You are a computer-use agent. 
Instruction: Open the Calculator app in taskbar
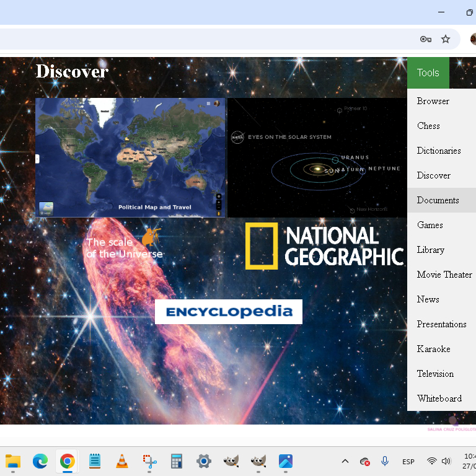[x=177, y=461]
